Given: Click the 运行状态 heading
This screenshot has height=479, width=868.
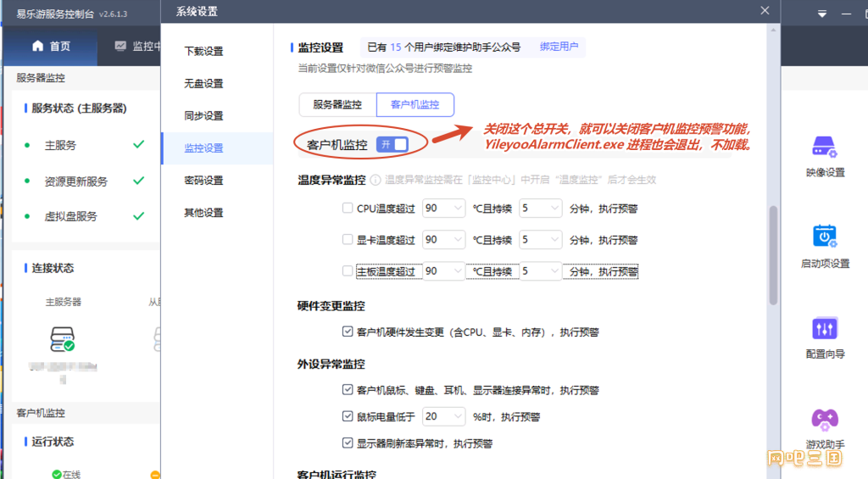Looking at the screenshot, I should click(52, 442).
